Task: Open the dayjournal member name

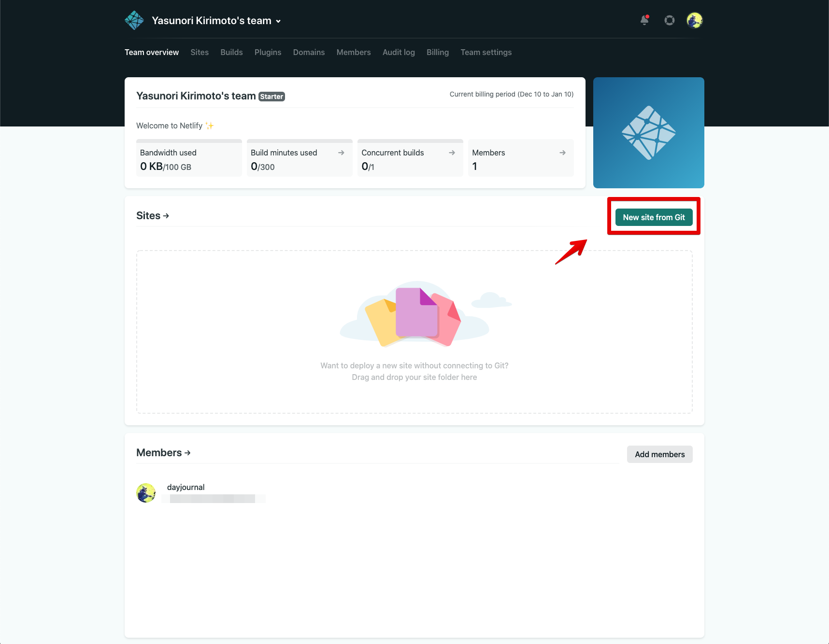Action: point(186,487)
